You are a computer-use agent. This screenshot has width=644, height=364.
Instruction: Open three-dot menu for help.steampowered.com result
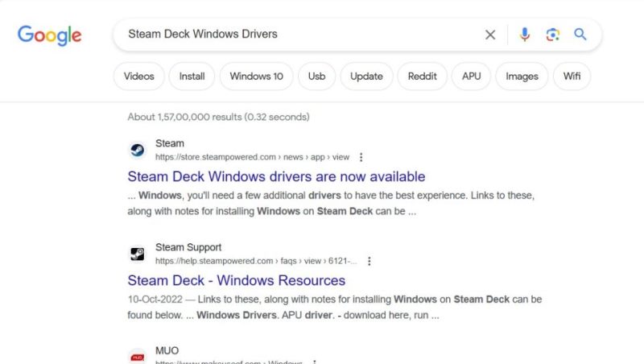pos(369,261)
